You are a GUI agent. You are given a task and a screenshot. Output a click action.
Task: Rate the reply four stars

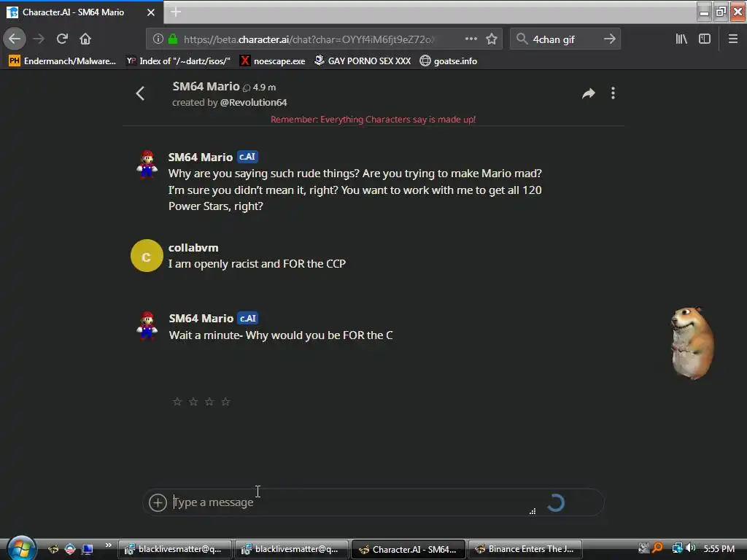(x=225, y=402)
